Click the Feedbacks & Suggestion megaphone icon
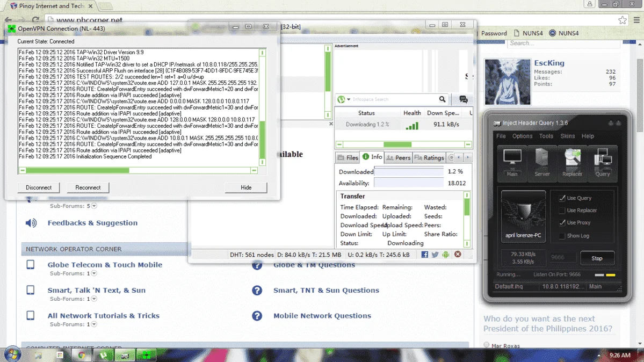Screen dimensions: 644x362 tap(31, 223)
